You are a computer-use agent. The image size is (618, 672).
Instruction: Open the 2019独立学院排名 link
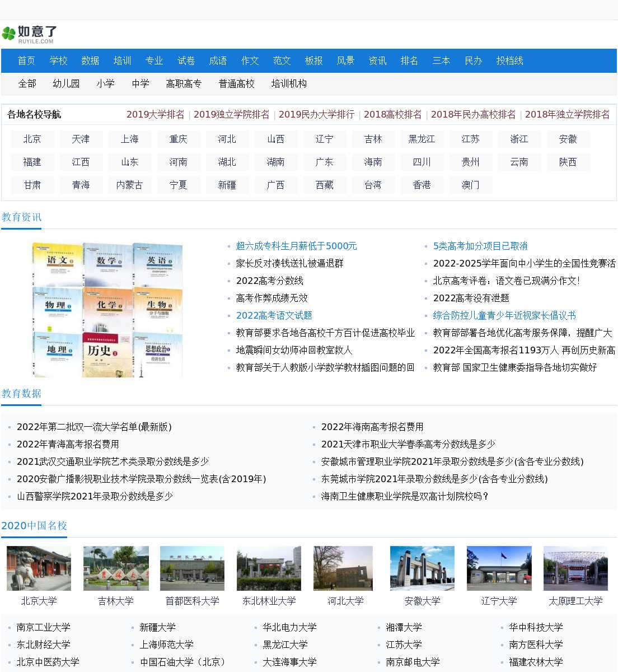pyautogui.click(x=231, y=114)
